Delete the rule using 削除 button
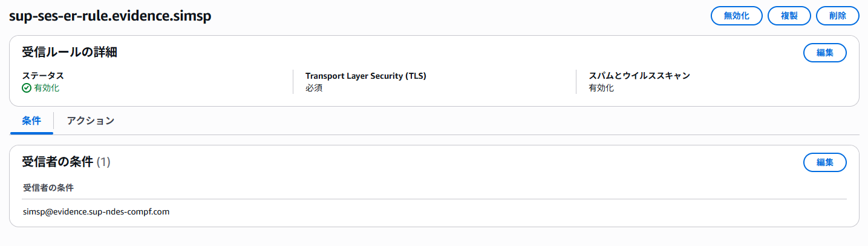868x246 pixels. tap(837, 16)
